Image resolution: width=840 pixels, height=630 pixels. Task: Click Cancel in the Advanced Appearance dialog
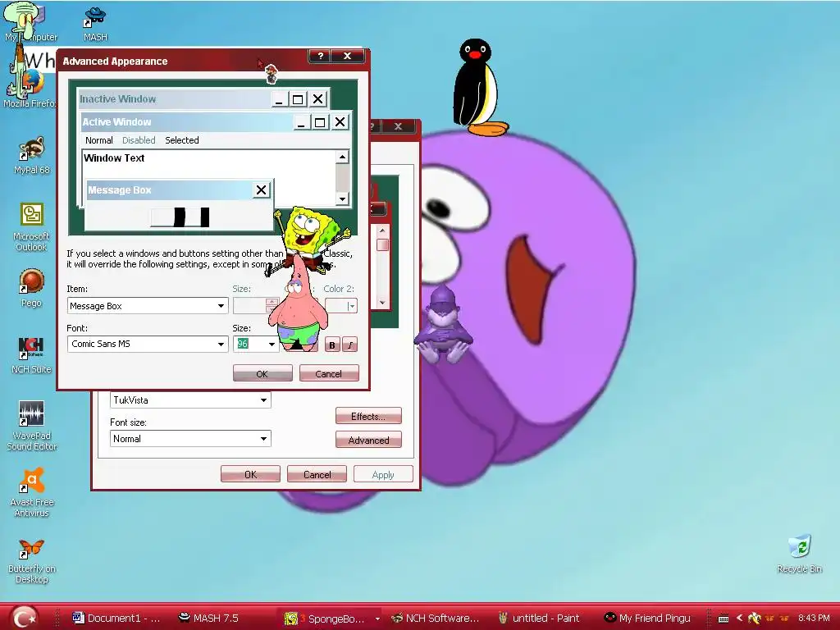329,373
